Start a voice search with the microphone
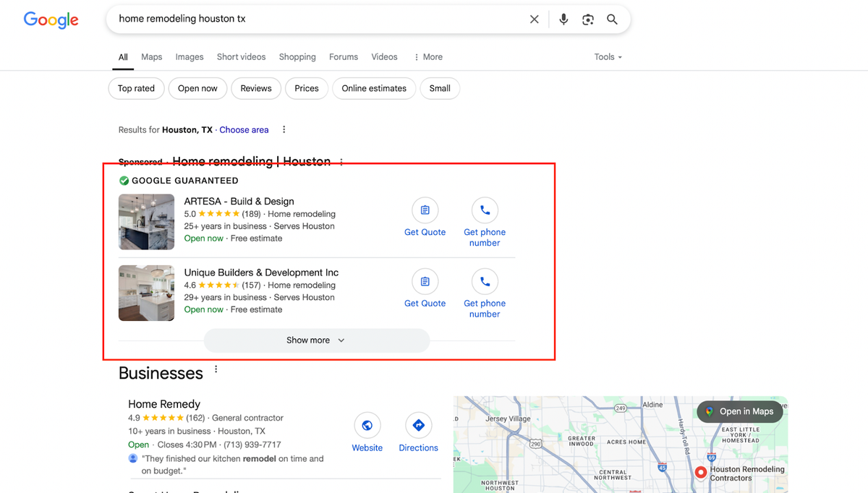Viewport: 868px width, 493px height. tap(563, 19)
